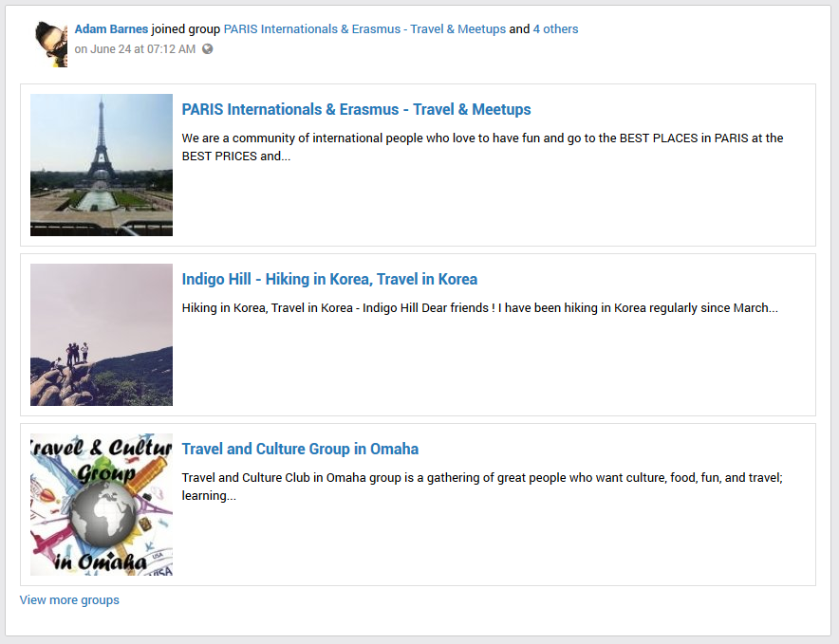Open Travel and Culture Group in Omaha title
839x644 pixels.
(300, 450)
